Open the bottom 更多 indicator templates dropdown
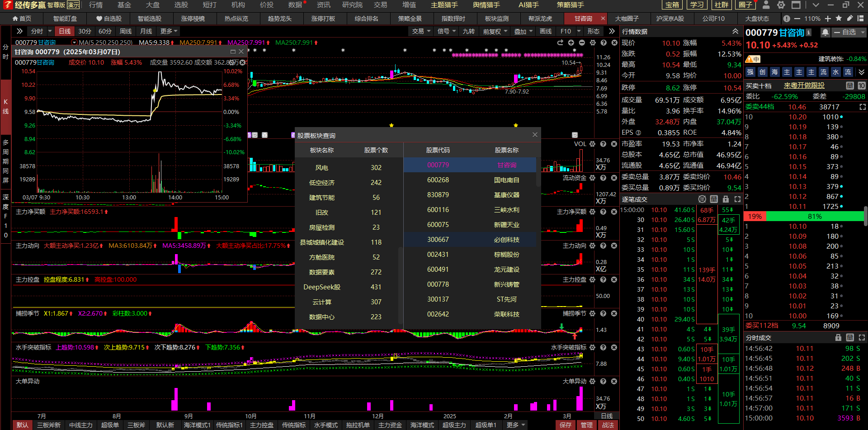 [x=516, y=425]
